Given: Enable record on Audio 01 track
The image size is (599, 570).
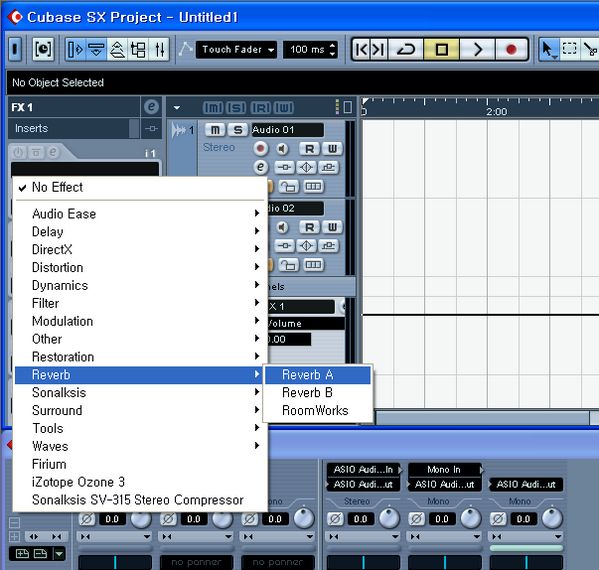Looking at the screenshot, I should (261, 148).
